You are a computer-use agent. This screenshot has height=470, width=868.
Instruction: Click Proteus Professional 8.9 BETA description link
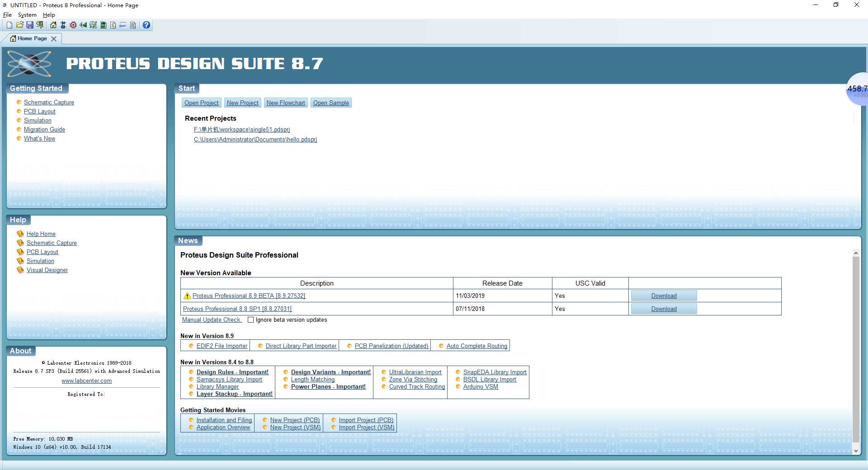click(249, 296)
